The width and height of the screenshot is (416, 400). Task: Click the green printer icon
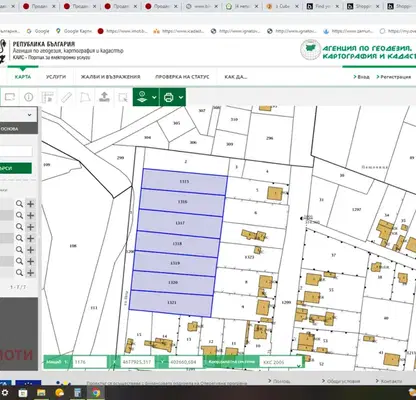(x=169, y=97)
